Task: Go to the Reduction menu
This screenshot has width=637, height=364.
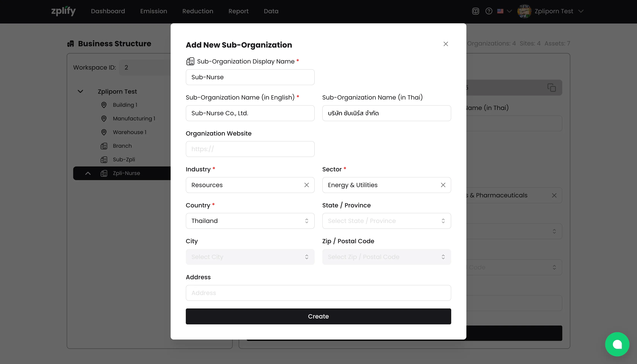Action: coord(198,11)
